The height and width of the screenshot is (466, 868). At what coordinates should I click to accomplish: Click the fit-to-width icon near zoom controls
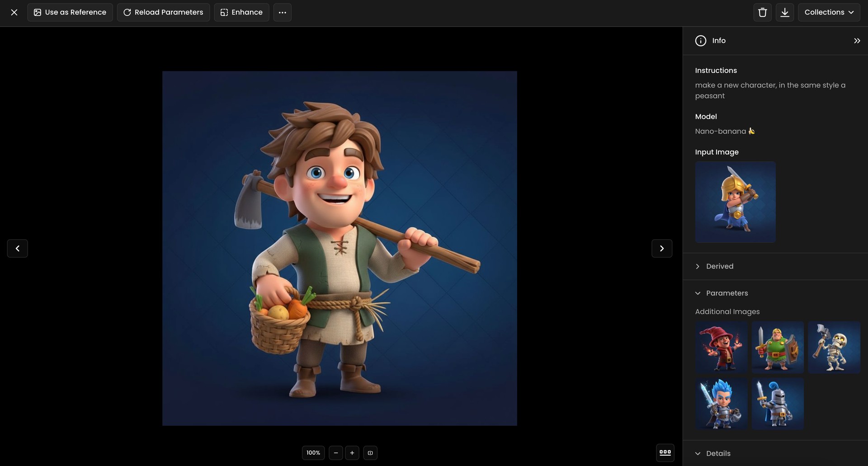coord(370,452)
